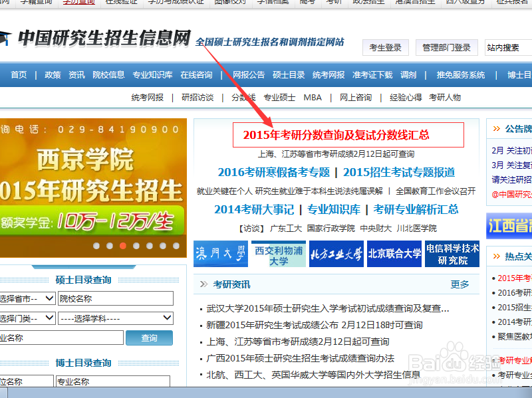
Task: Open 准考证下载 in the navigation bar
Action: (x=372, y=74)
